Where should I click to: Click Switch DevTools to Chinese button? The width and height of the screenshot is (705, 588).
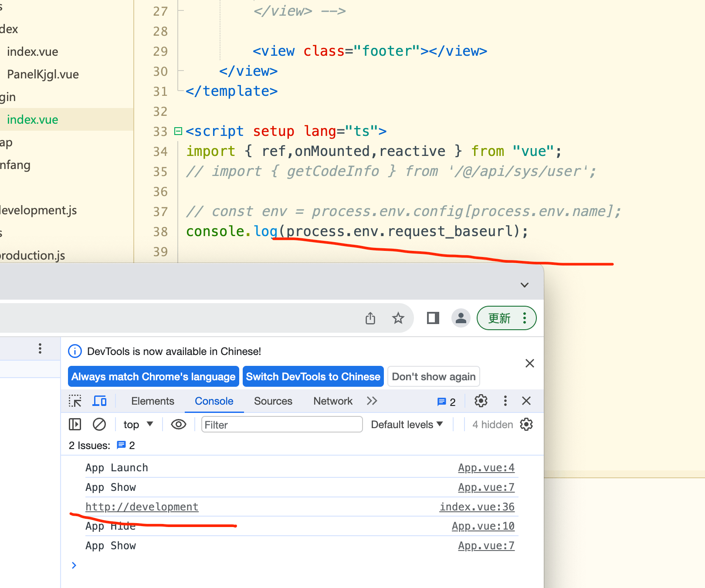tap(313, 376)
